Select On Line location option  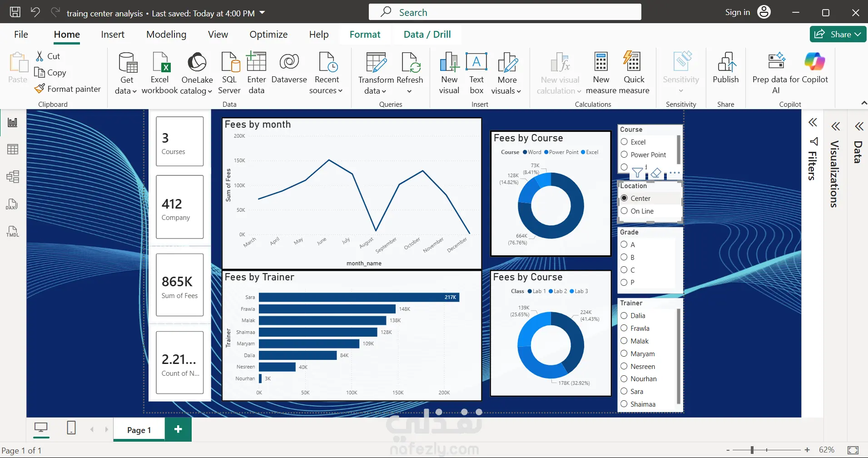point(625,211)
